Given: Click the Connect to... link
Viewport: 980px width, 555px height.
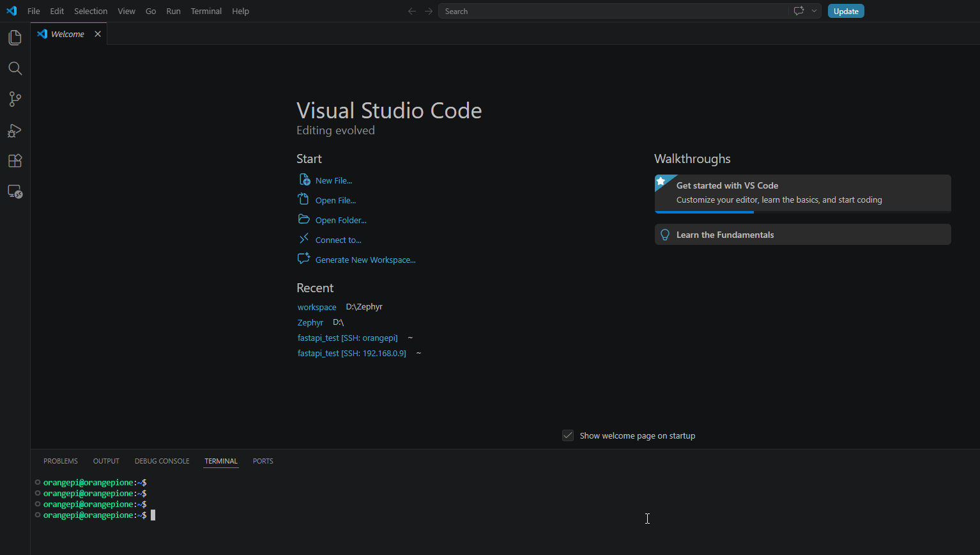Looking at the screenshot, I should pos(339,240).
